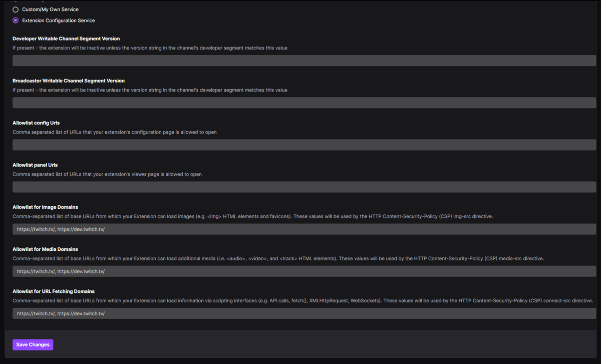Click the 'Extension Configuration Service' label text
The width and height of the screenshot is (601, 364).
point(58,21)
